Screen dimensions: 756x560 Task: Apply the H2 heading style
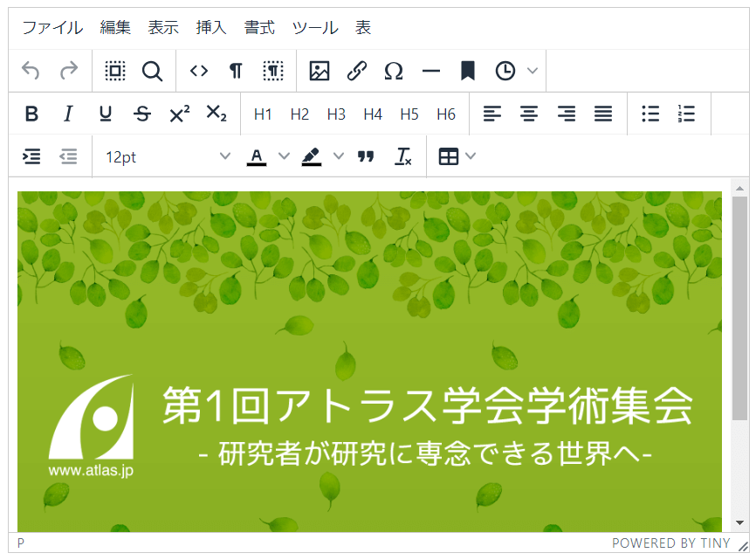pos(299,114)
